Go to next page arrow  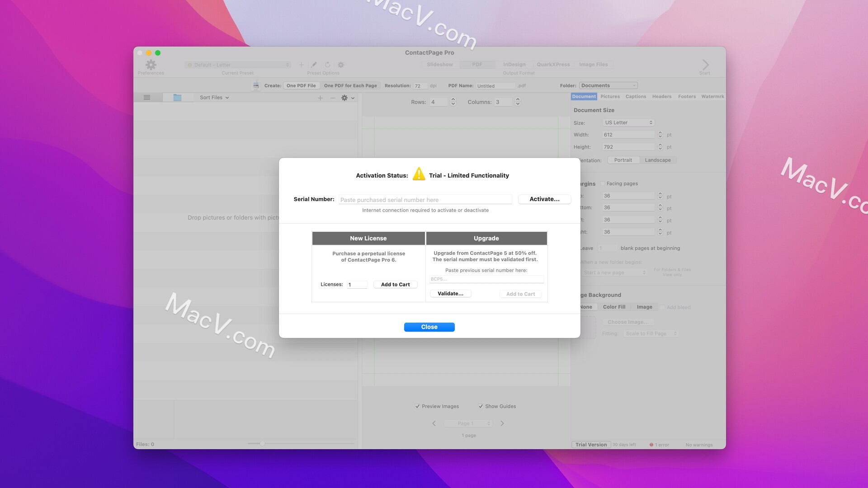point(502,423)
